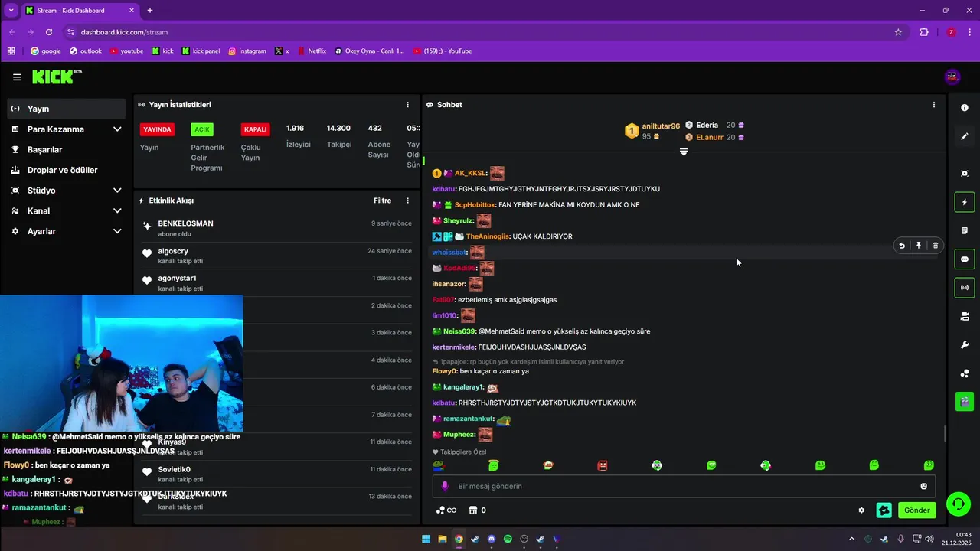980x551 pixels.
Task: Open Yayın İstatistikleri three-dot options
Action: click(407, 105)
